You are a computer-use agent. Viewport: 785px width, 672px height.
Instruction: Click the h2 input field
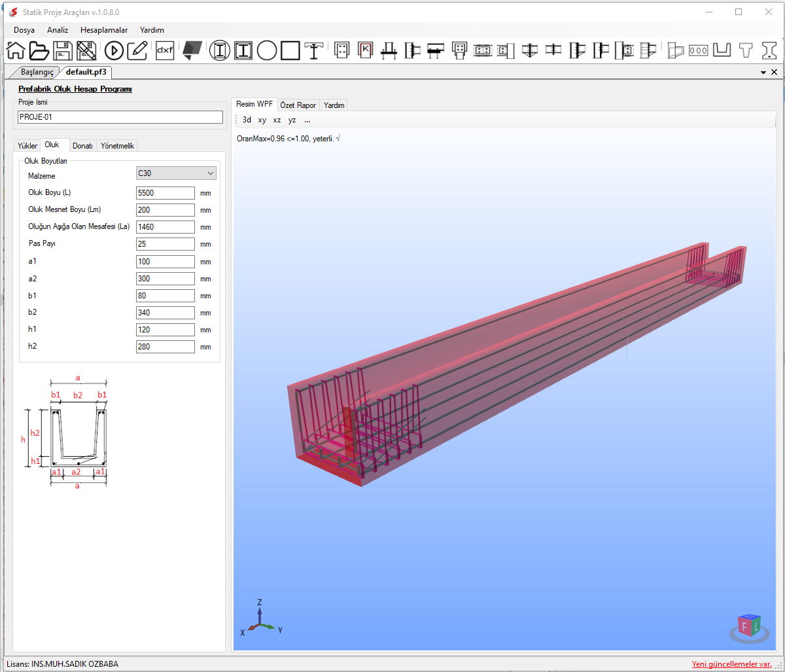point(166,347)
